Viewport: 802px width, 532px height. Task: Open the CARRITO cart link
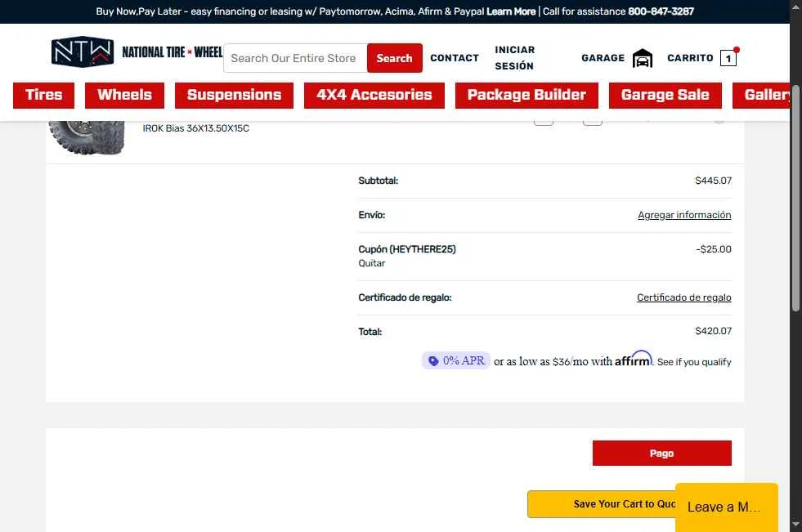coord(690,58)
